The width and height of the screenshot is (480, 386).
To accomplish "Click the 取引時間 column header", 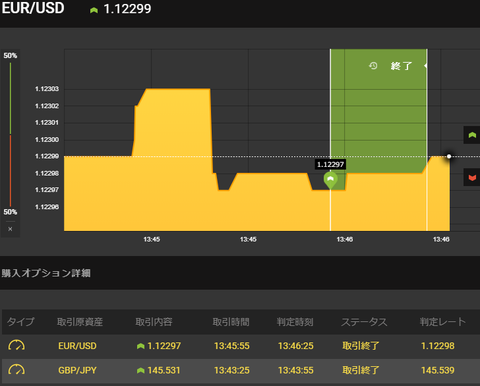I will coord(231,322).
